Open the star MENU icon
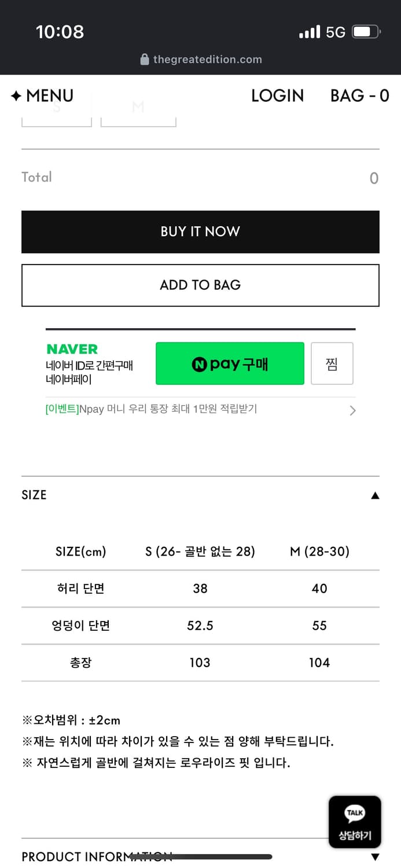This screenshot has height=868, width=401. click(16, 96)
